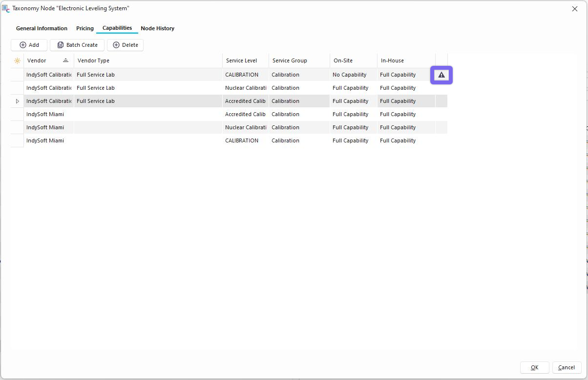Select the No Capability on-site cell
This screenshot has width=588, height=380.
349,75
